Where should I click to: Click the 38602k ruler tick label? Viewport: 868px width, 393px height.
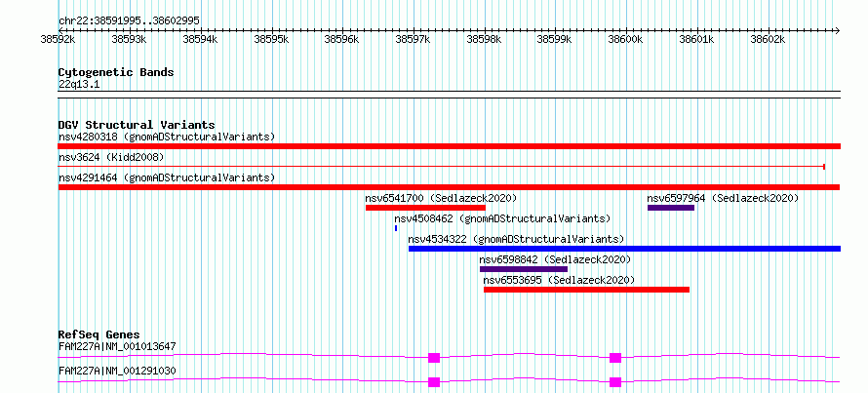(768, 40)
